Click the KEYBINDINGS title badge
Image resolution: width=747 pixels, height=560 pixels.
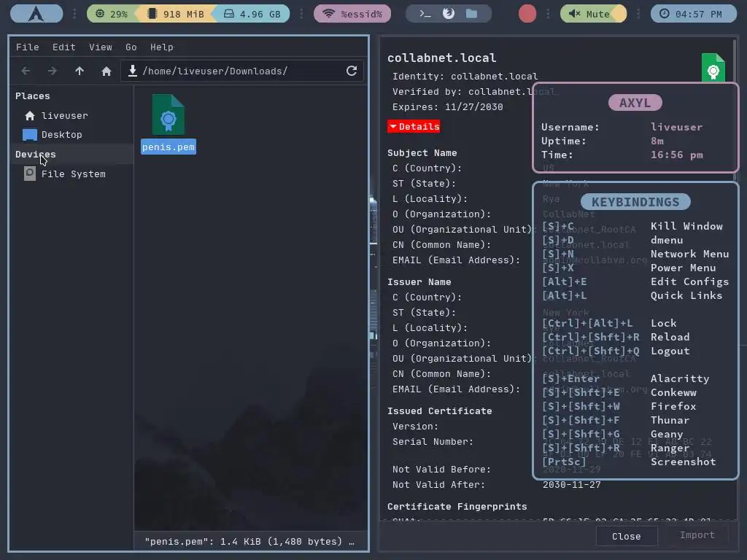pos(635,202)
